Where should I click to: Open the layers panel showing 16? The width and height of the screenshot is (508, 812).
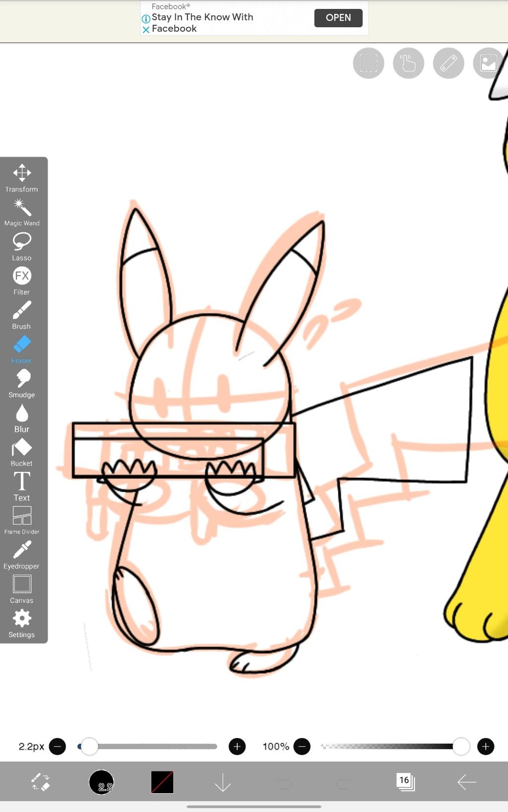click(405, 782)
